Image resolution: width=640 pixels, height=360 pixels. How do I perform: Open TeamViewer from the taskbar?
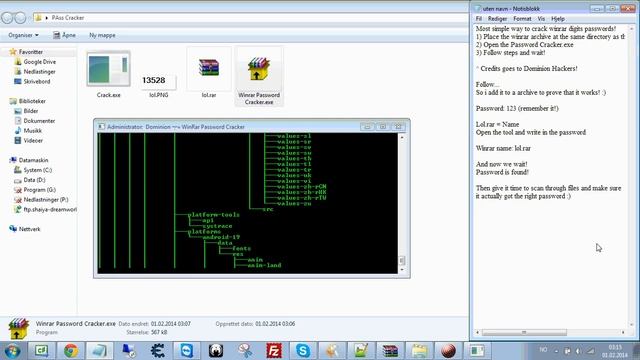(x=187, y=351)
